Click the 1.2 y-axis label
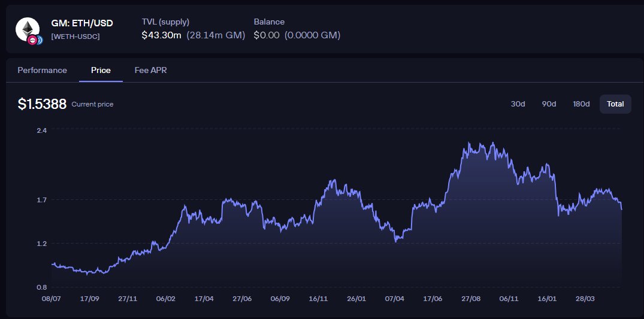This screenshot has width=644, height=319. click(43, 244)
